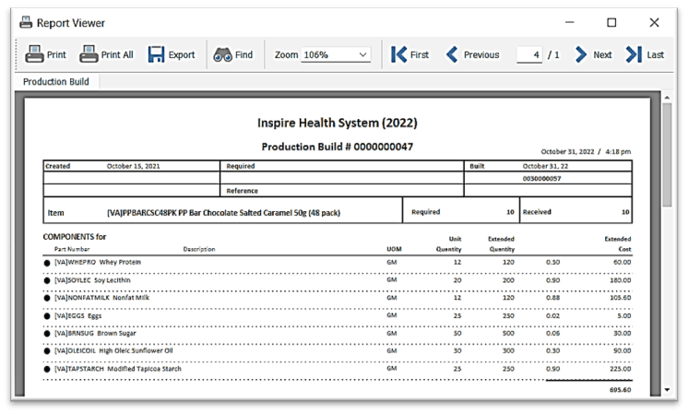Jump to last page arrow icon
This screenshot has height=414, width=688.
(634, 55)
